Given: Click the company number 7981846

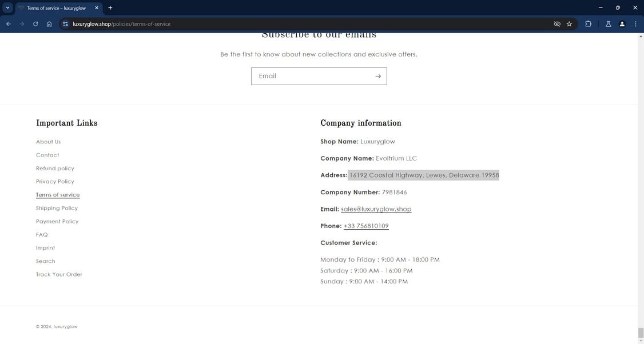Looking at the screenshot, I should [x=394, y=193].
